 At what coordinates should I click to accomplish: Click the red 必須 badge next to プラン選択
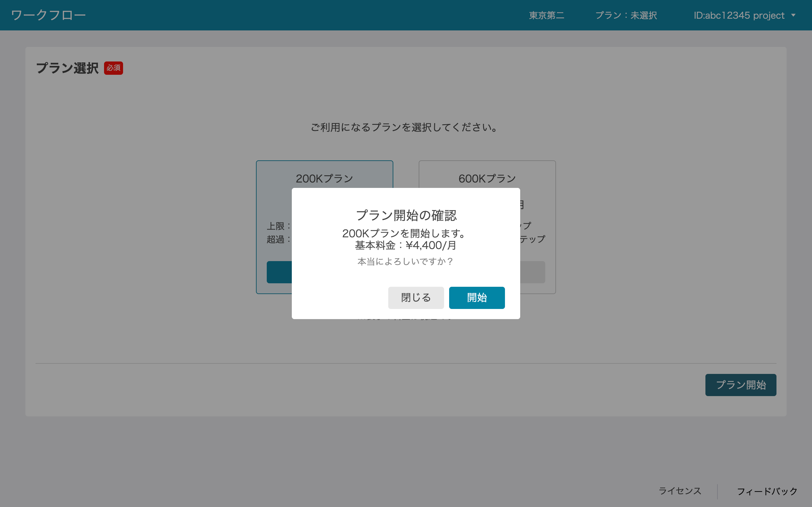coord(114,68)
